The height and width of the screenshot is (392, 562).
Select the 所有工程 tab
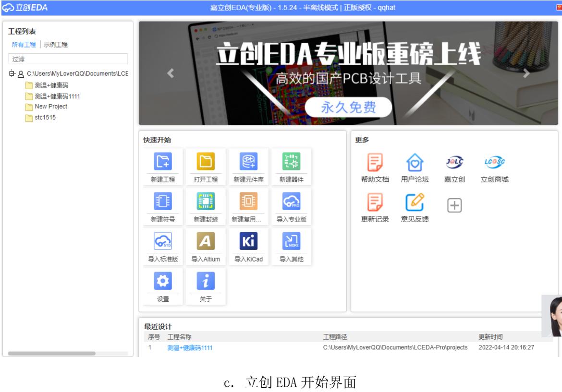[x=24, y=45]
